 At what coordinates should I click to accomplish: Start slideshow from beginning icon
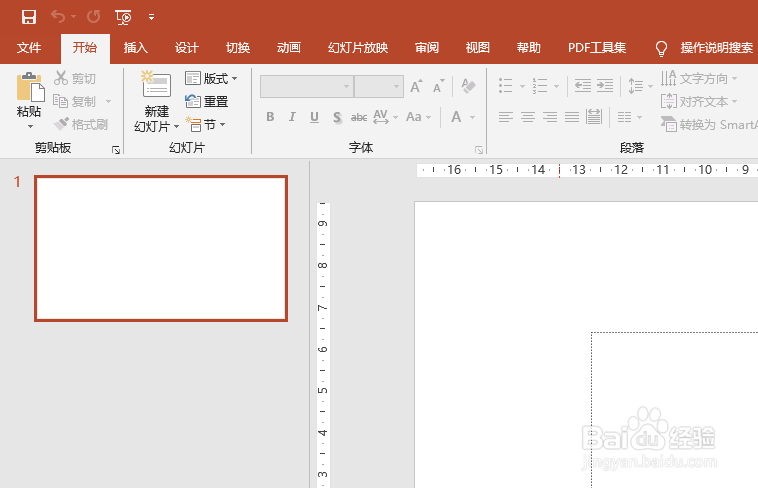coord(123,17)
